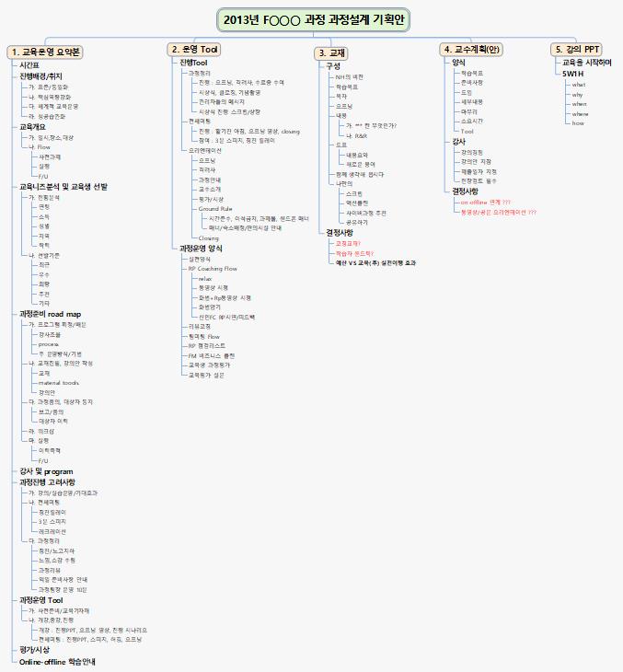623x672 pixels.
Task: Click the '교육니즈분석 및 교육생 선발' subtopic
Action: (63, 186)
